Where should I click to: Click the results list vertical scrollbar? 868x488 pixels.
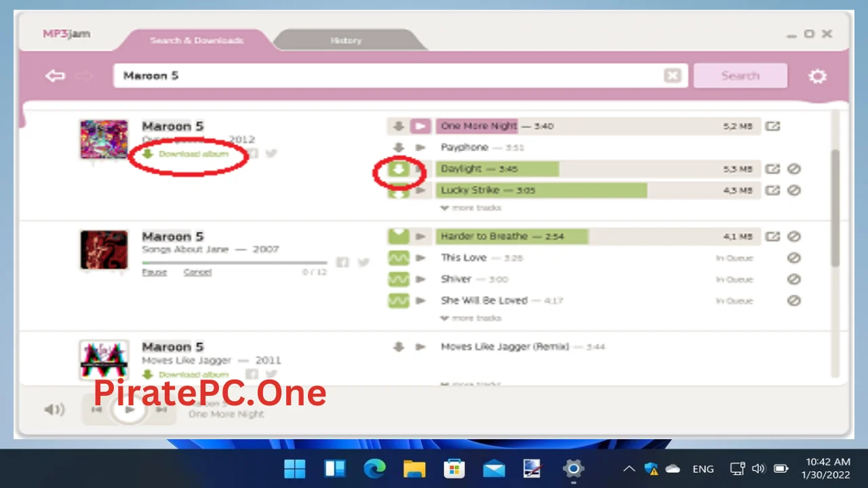pyautogui.click(x=835, y=208)
